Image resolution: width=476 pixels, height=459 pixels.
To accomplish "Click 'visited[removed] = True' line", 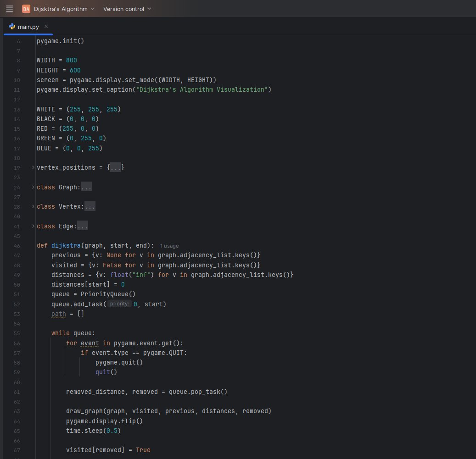I will click(108, 450).
